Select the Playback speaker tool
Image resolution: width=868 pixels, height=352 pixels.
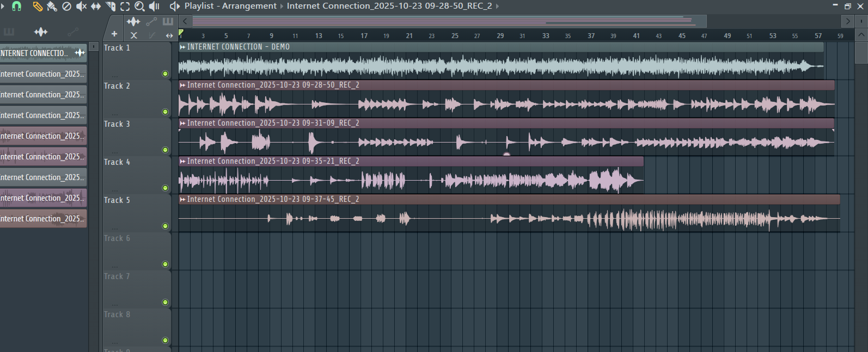(x=155, y=6)
